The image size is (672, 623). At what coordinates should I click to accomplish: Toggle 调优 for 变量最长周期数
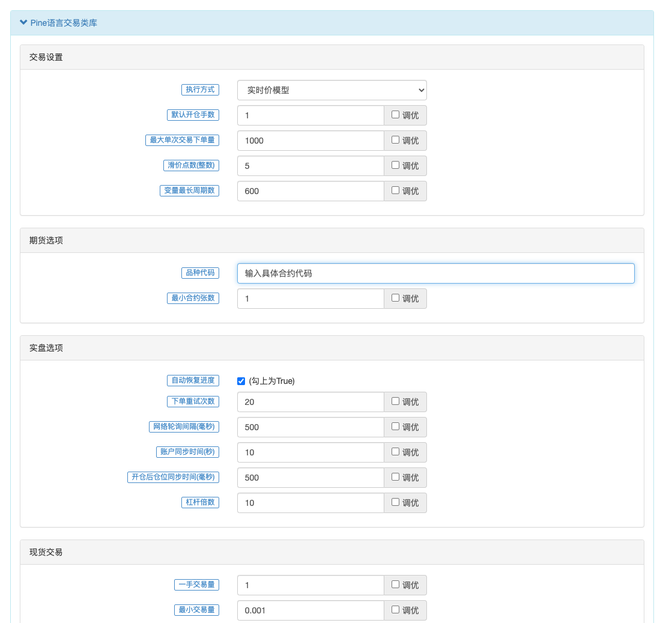[x=395, y=190]
